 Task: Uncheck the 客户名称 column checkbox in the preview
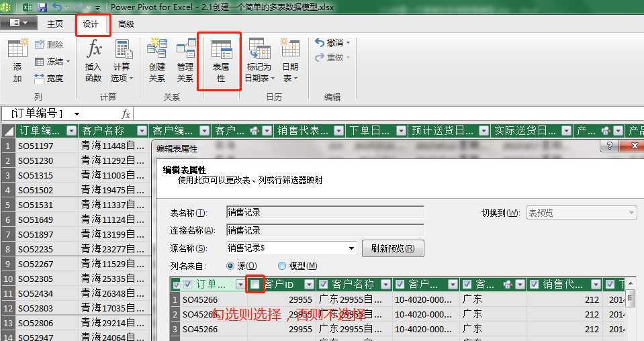point(323,284)
